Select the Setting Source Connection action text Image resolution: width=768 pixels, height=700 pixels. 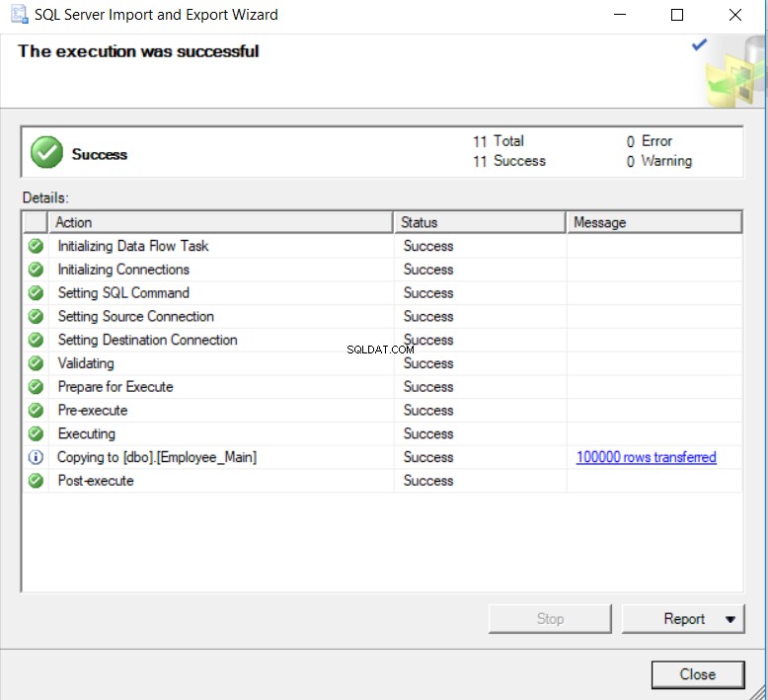click(135, 317)
